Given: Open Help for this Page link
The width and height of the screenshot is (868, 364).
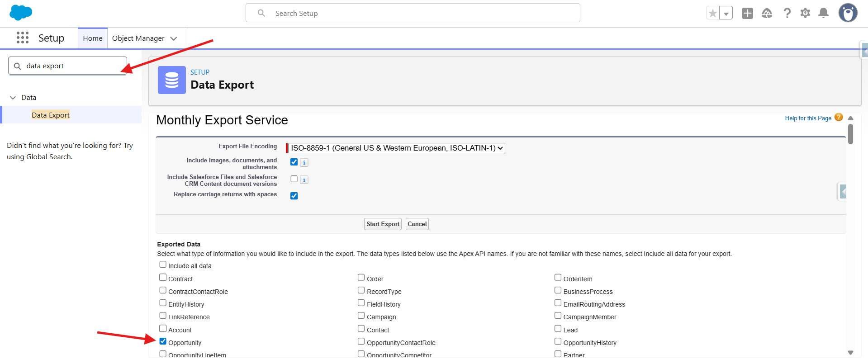Looking at the screenshot, I should point(808,118).
